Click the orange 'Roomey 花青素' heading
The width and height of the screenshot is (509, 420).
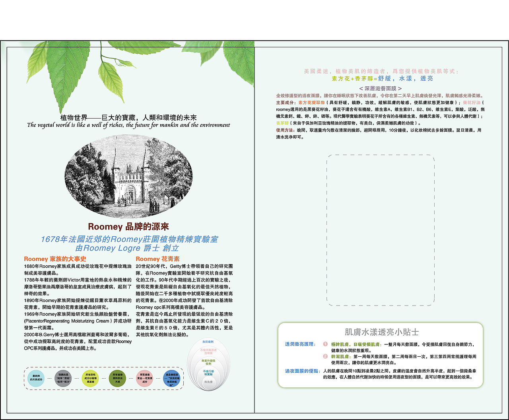[157, 259]
